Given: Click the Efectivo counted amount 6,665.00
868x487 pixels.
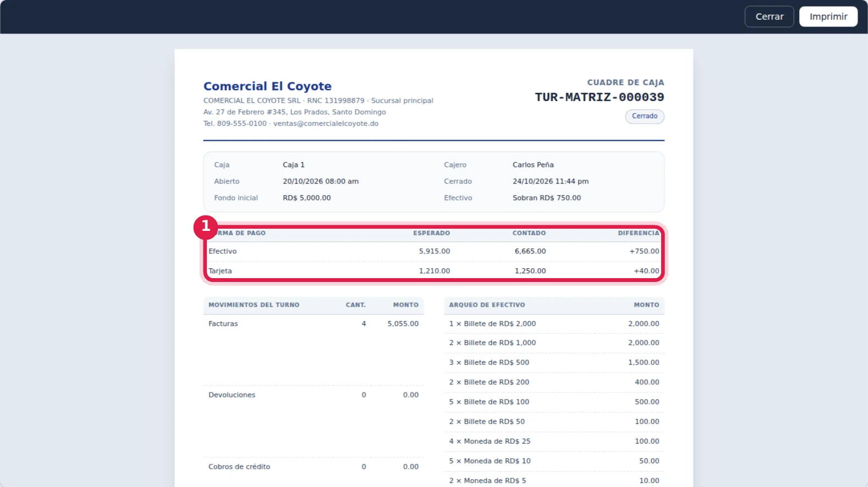Looking at the screenshot, I should click(x=530, y=251).
